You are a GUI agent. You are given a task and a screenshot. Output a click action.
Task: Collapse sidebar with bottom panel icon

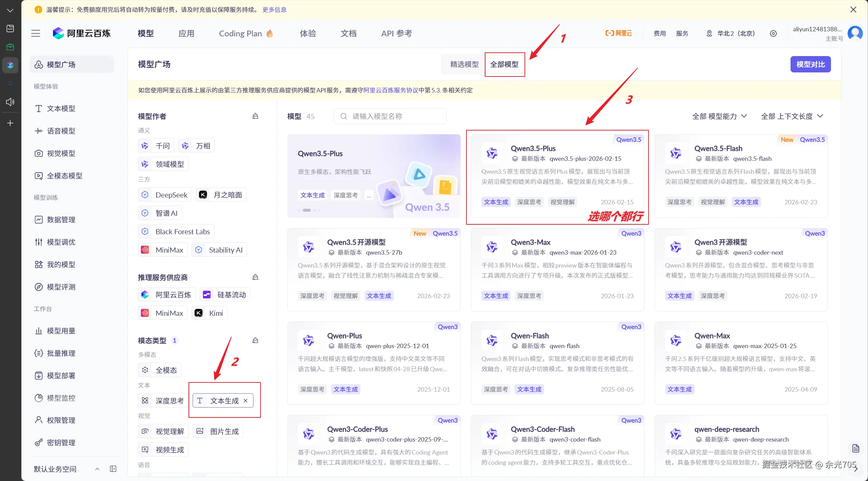(113, 469)
